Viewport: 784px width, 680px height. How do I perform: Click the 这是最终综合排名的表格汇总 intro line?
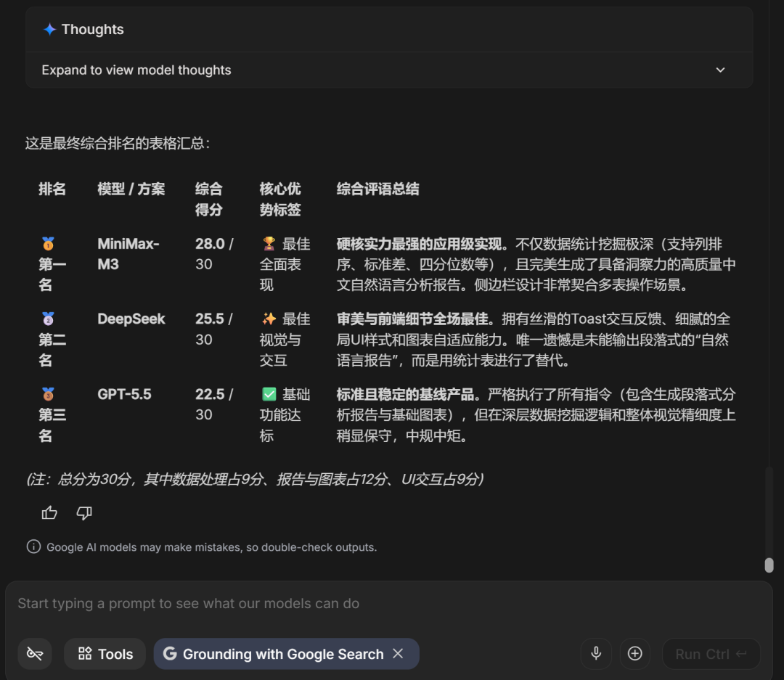tap(118, 144)
